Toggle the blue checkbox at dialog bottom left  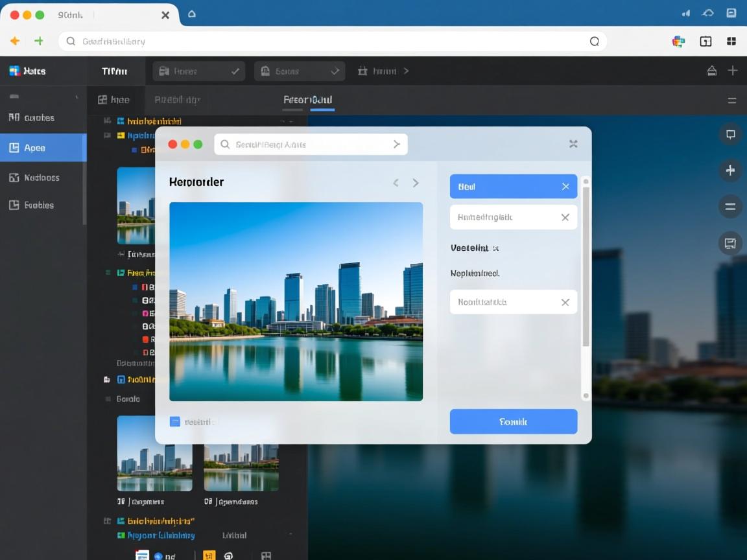tap(174, 421)
